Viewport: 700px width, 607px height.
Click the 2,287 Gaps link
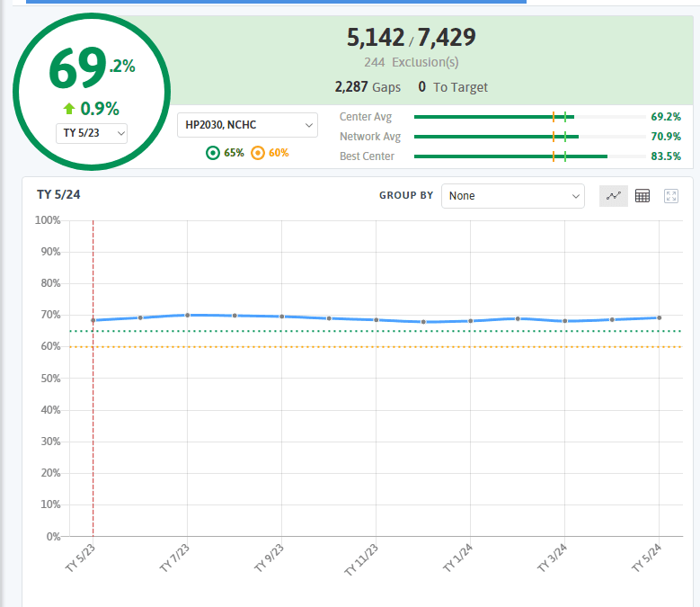click(x=368, y=87)
